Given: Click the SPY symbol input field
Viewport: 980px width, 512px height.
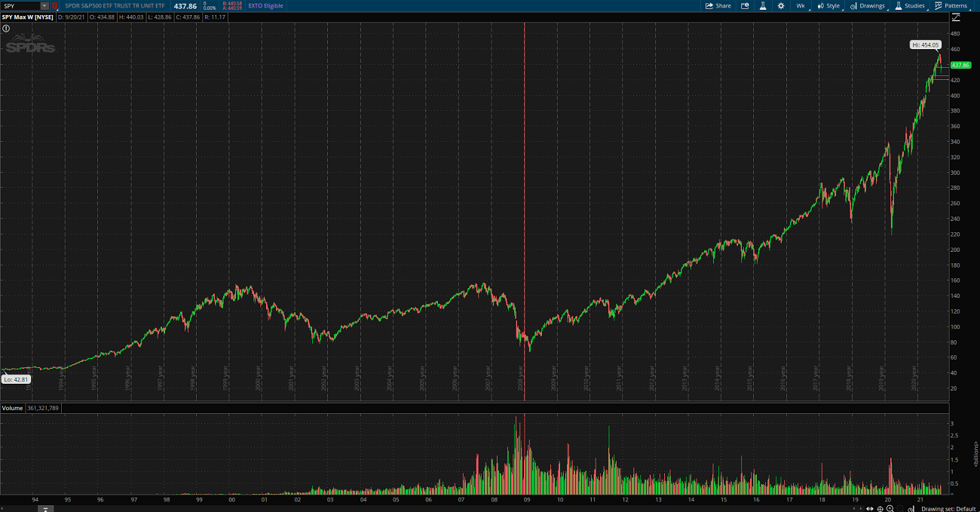Looking at the screenshot, I should (x=20, y=6).
